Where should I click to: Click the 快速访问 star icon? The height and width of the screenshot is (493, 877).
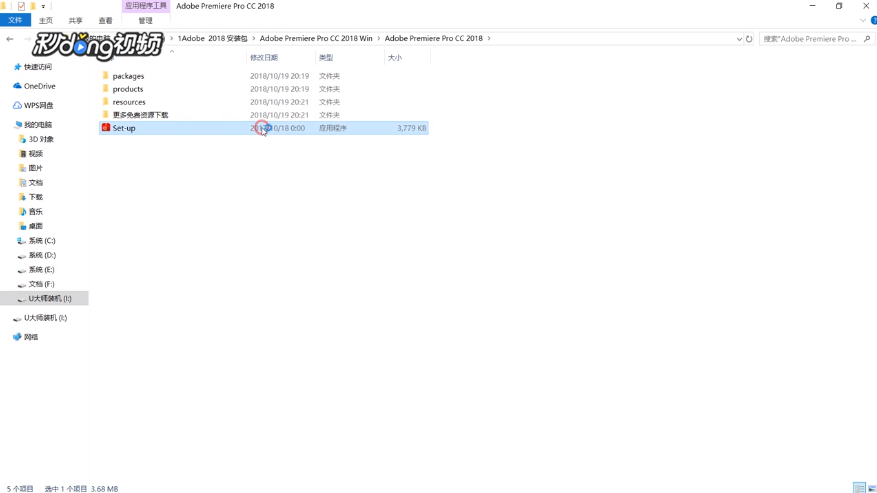click(17, 67)
